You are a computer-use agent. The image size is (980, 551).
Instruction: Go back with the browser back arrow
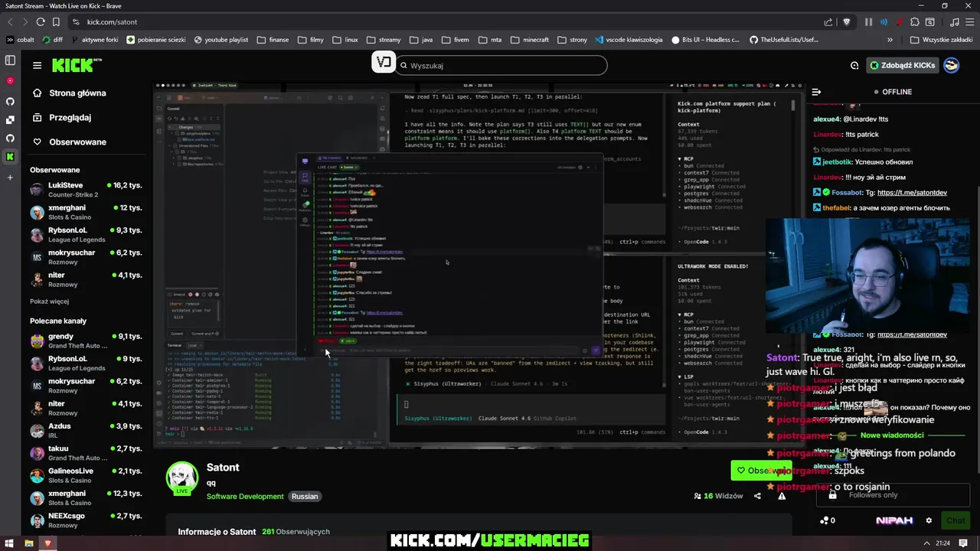8,22
